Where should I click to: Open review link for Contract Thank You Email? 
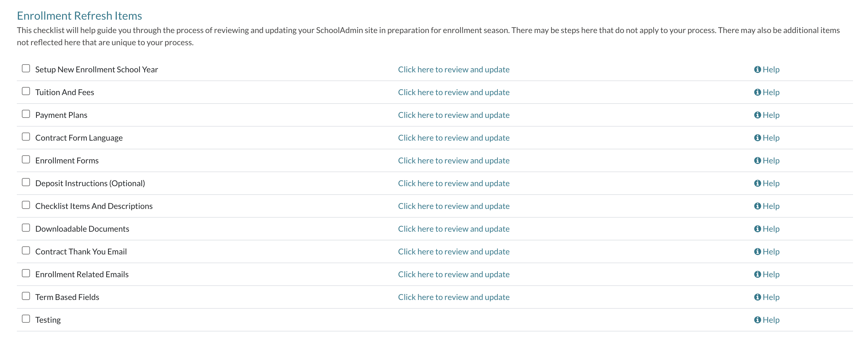click(x=454, y=252)
